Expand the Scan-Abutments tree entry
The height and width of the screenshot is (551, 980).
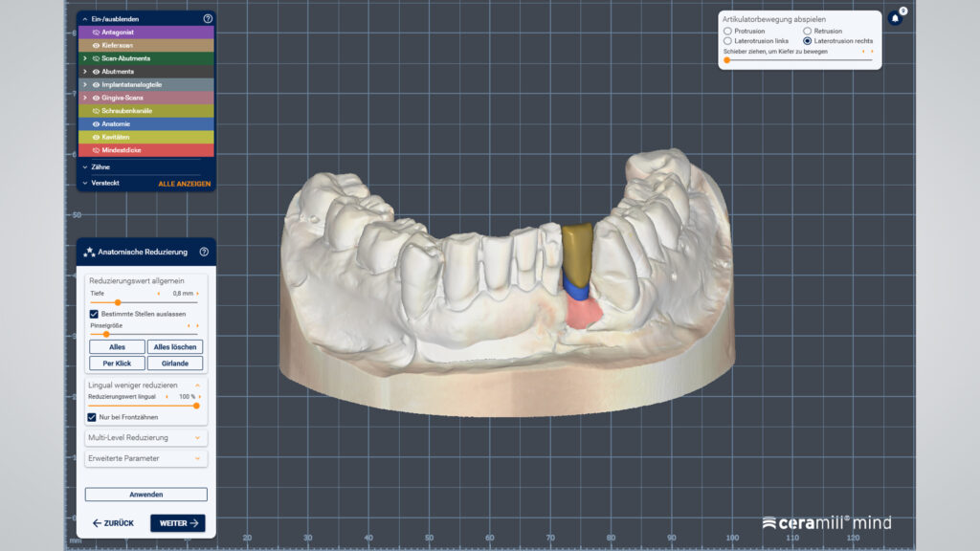coord(85,58)
